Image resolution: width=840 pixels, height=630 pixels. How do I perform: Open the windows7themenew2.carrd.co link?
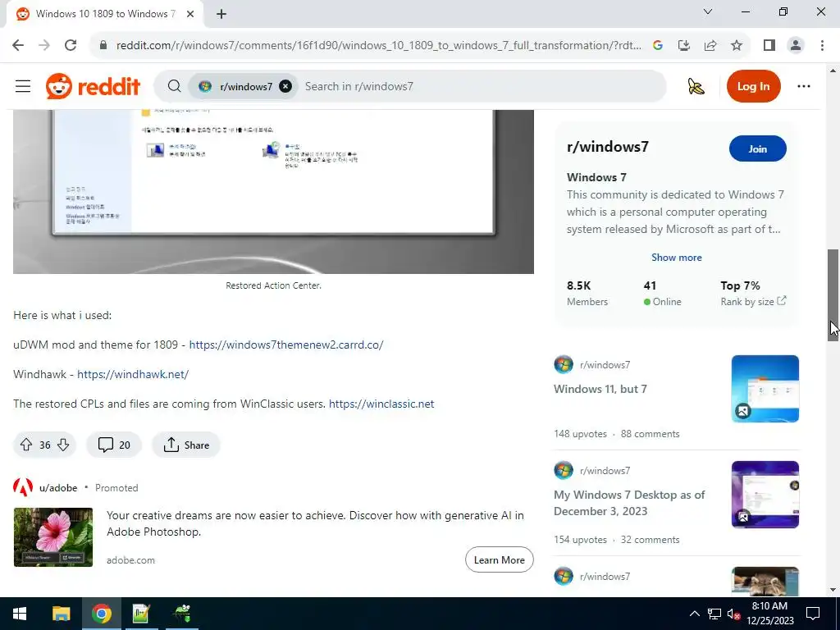coord(286,345)
